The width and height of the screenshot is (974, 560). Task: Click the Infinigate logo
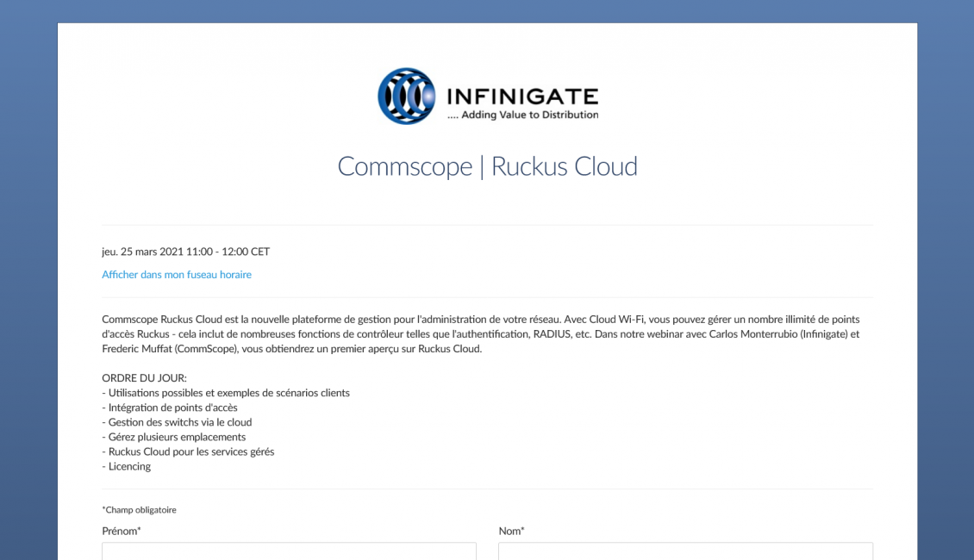(x=488, y=96)
